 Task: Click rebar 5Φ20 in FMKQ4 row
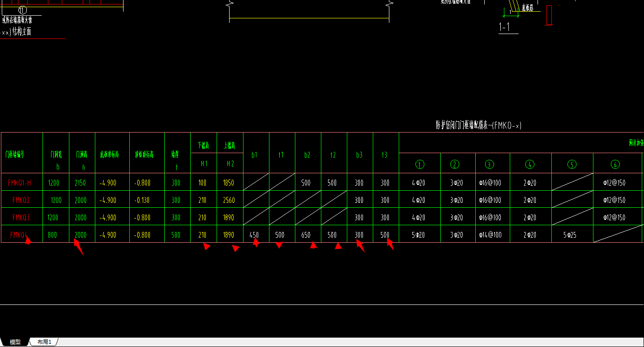tap(418, 235)
